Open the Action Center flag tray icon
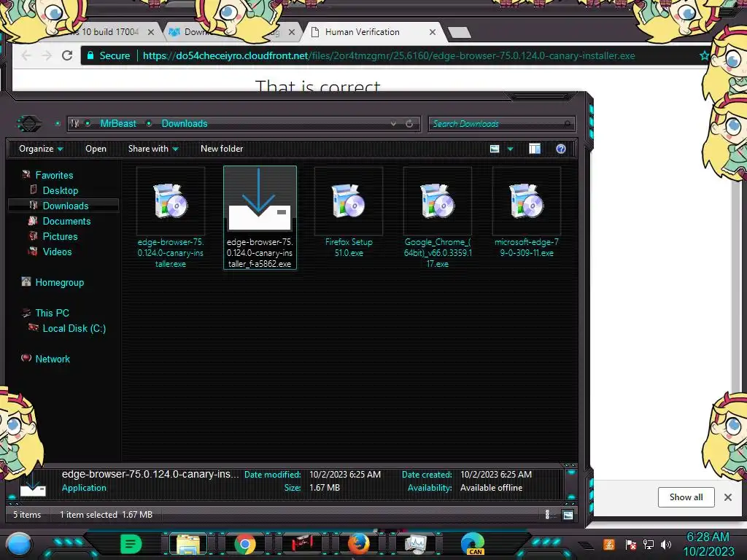Screen dimensions: 747x560 pyautogui.click(x=630, y=544)
